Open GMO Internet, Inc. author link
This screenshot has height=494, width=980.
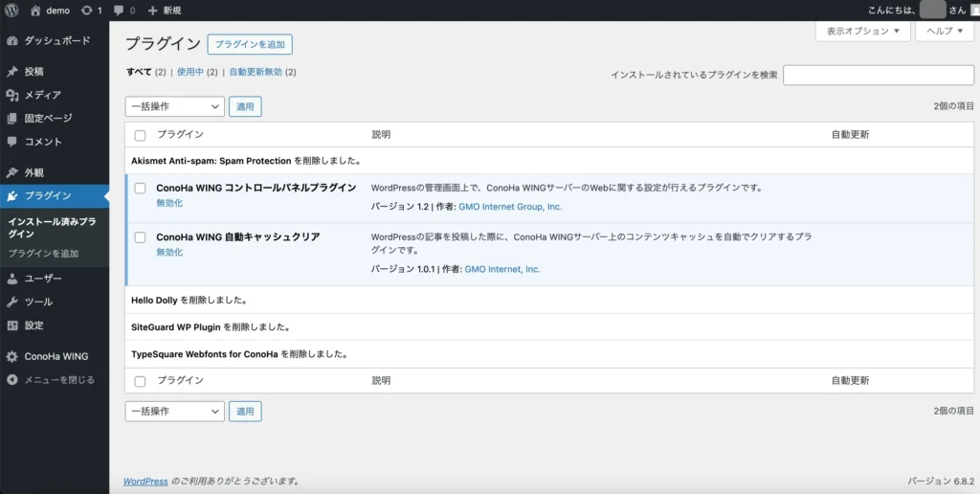tap(502, 270)
